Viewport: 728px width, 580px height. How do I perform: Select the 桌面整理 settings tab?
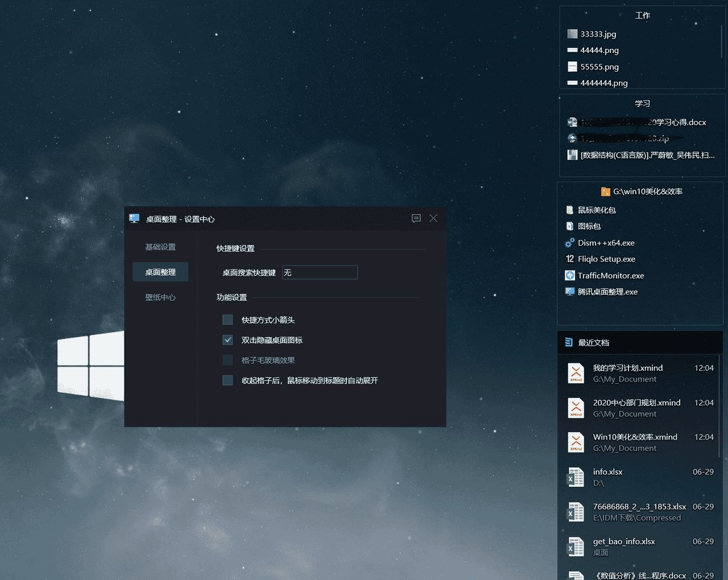[160, 272]
